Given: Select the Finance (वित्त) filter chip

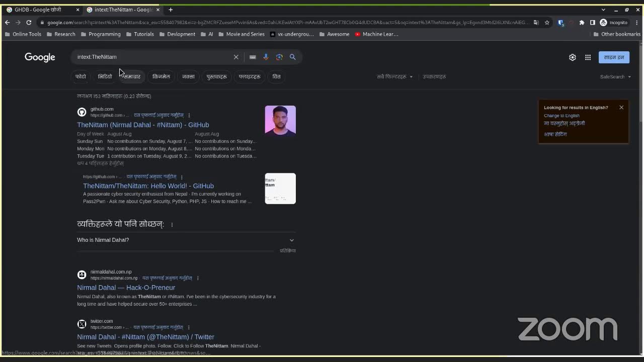Looking at the screenshot, I should [x=277, y=76].
